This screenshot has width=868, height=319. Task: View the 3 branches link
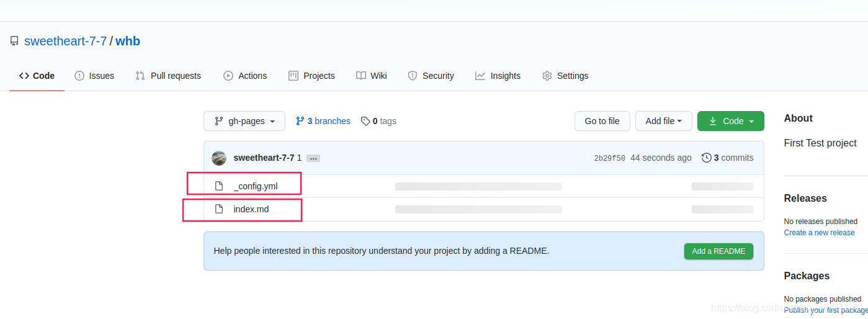click(323, 121)
